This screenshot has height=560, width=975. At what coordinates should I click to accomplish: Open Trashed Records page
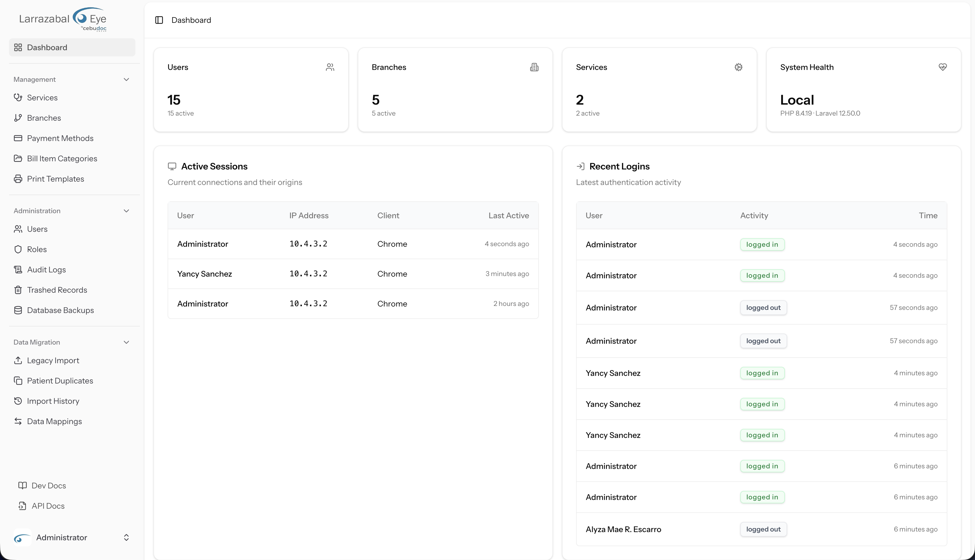(x=72, y=290)
